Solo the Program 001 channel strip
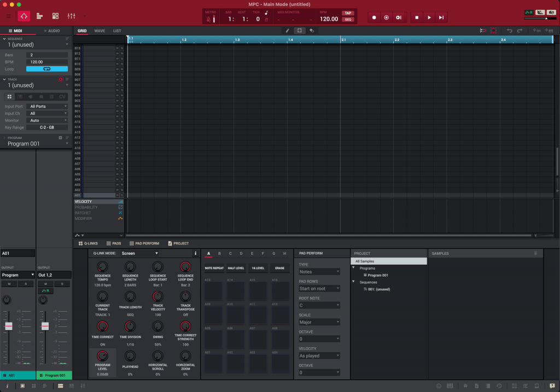 tap(62, 284)
